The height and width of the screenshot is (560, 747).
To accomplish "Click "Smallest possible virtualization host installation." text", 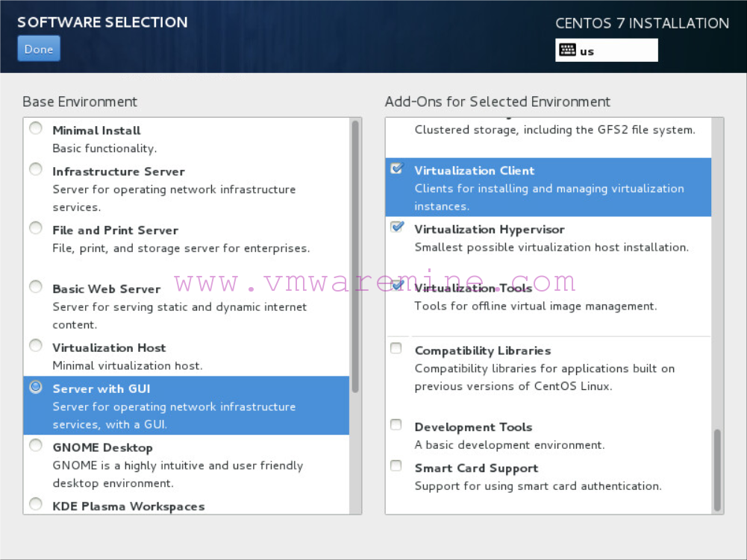I will point(551,247).
